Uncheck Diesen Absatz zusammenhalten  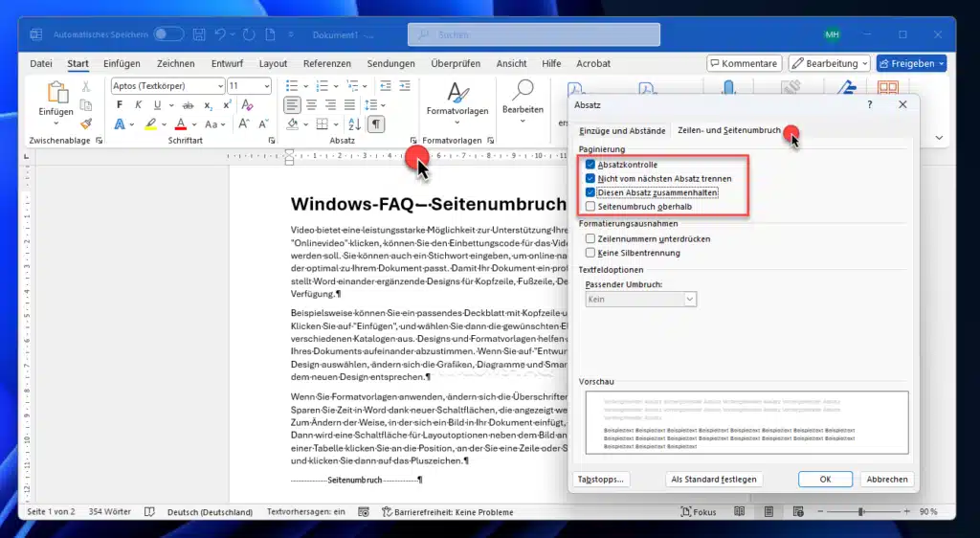(590, 192)
